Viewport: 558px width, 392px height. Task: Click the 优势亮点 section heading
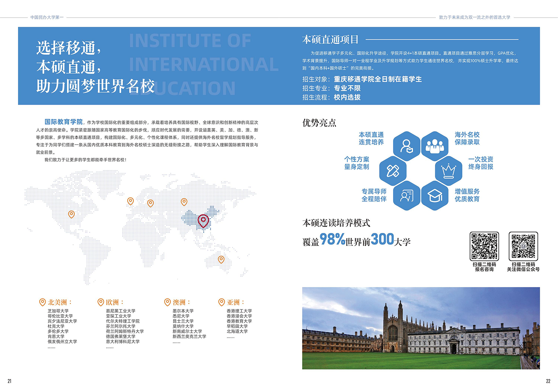pyautogui.click(x=319, y=123)
